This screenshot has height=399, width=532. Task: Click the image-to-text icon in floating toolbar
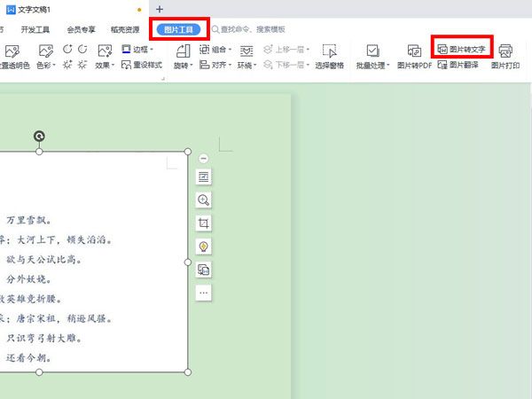pyautogui.click(x=204, y=270)
